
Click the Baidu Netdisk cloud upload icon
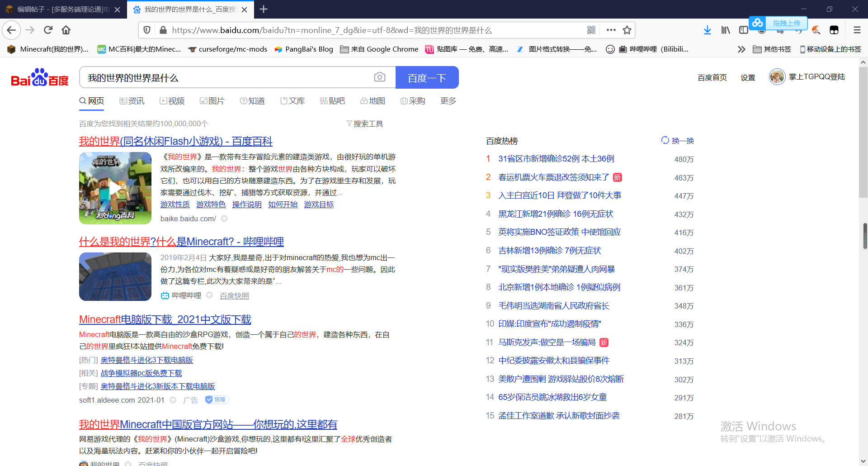point(758,23)
